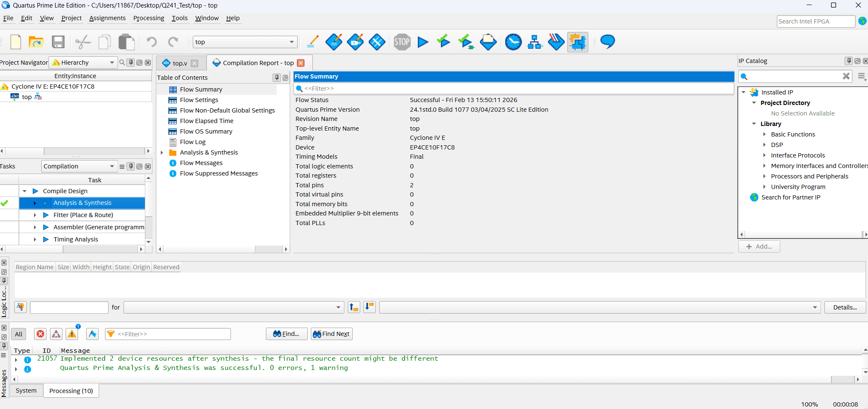Viewport: 868px width, 409px height.
Task: Expand Basic Functions in IP Catalog library
Action: click(x=764, y=134)
